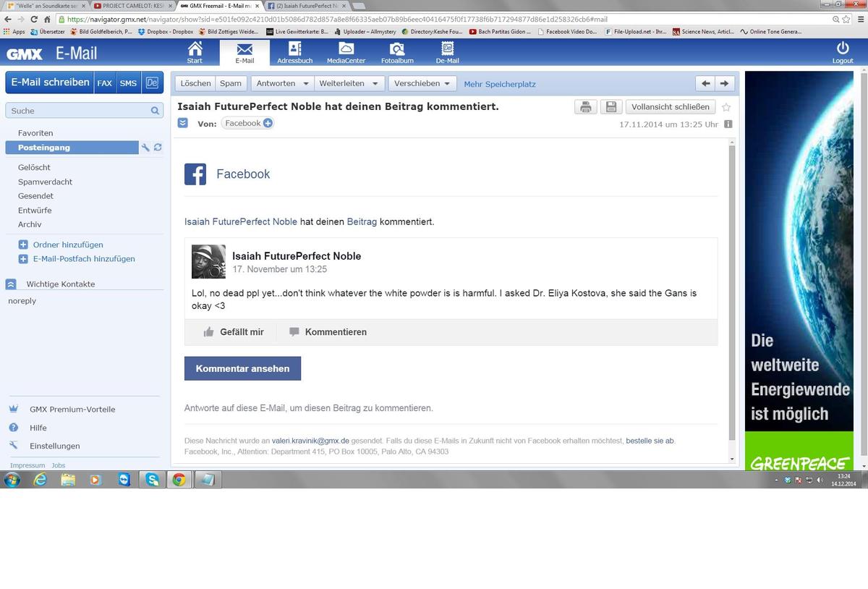This screenshot has width=868, height=589.
Task: Open the Weiterleiten dropdown arrow
Action: (x=375, y=84)
